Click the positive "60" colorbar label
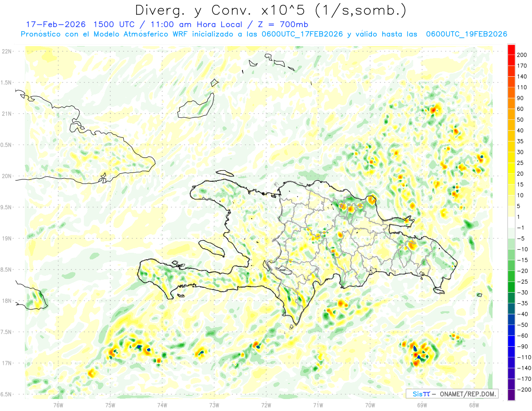Screen dimensions: 532x411 520,109
